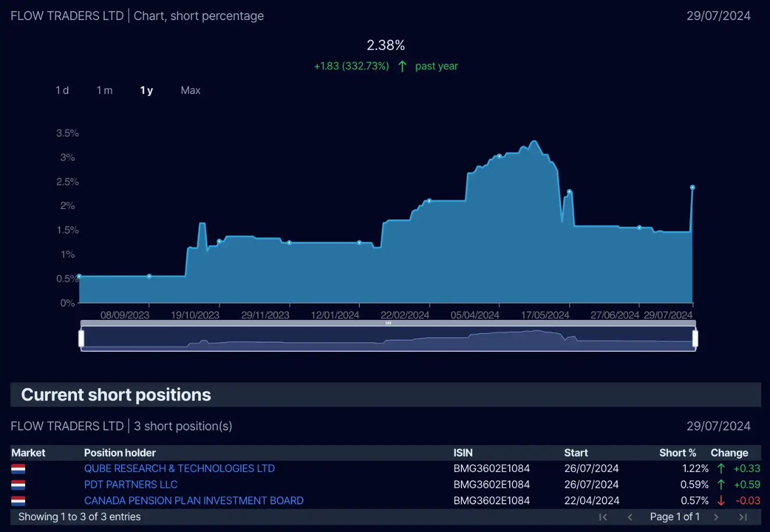The height and width of the screenshot is (532, 770).
Task: Click the 3 short position(s) subtitle
Action: (183, 426)
